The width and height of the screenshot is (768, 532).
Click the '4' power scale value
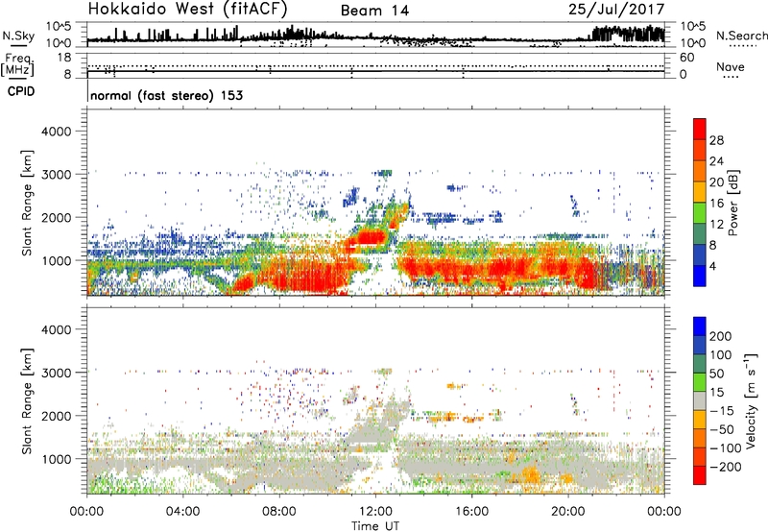click(x=712, y=266)
